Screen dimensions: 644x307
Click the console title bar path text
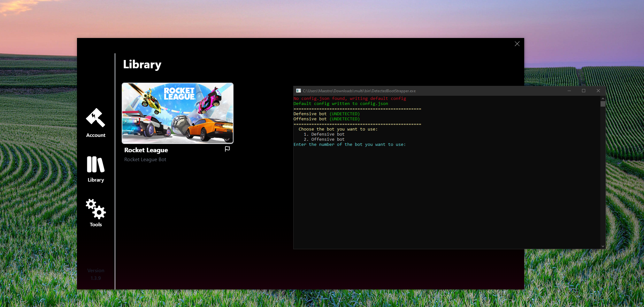click(x=359, y=91)
